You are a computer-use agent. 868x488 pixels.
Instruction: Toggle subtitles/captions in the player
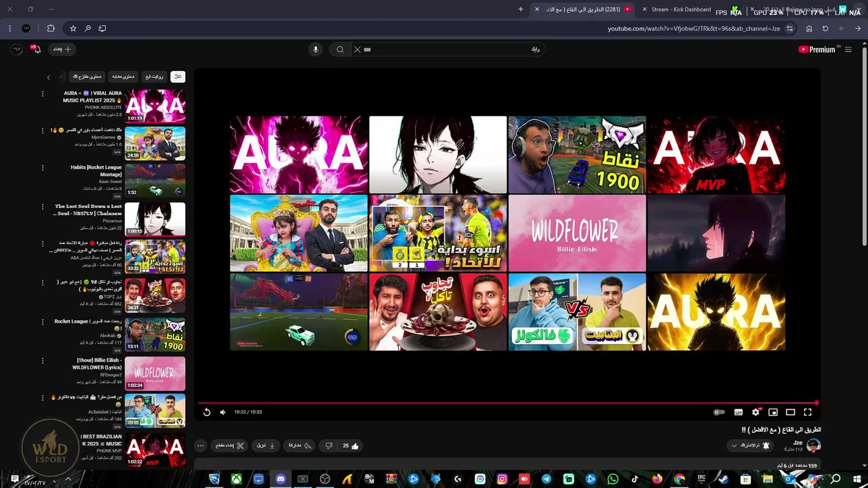click(x=738, y=412)
